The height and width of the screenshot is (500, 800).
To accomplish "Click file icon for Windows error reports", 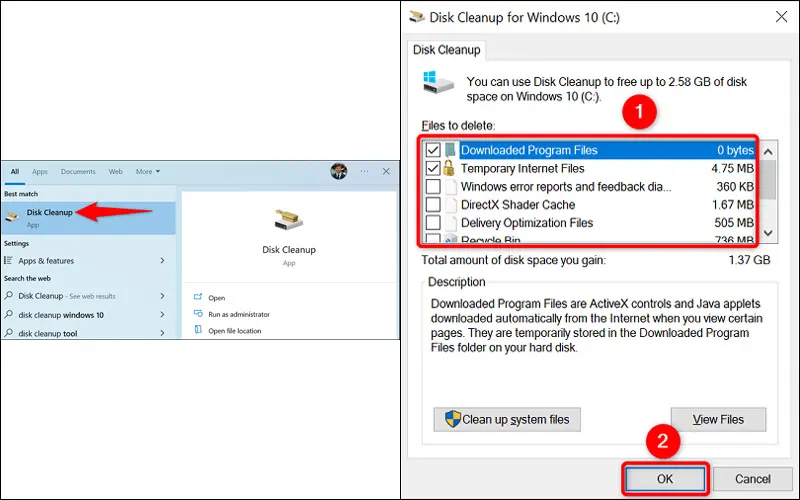I will [451, 186].
